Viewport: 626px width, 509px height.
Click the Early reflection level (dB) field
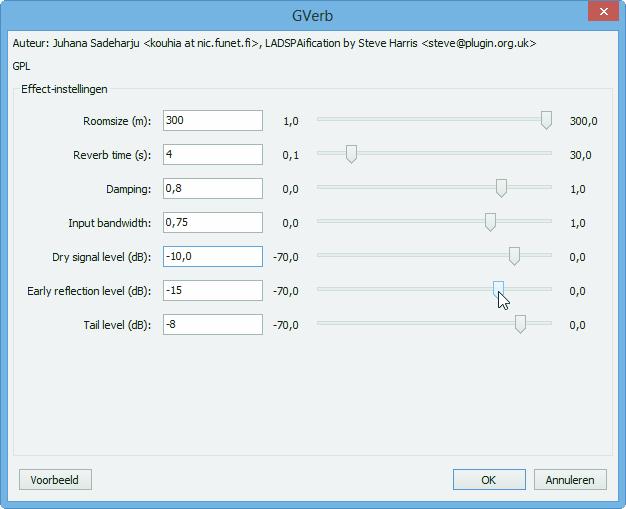pyautogui.click(x=212, y=291)
